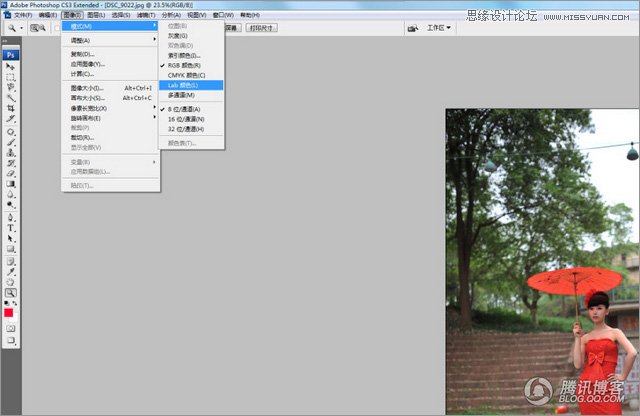Select the checked 8 位/通道(A) option
This screenshot has width=640, height=416.
click(191, 109)
